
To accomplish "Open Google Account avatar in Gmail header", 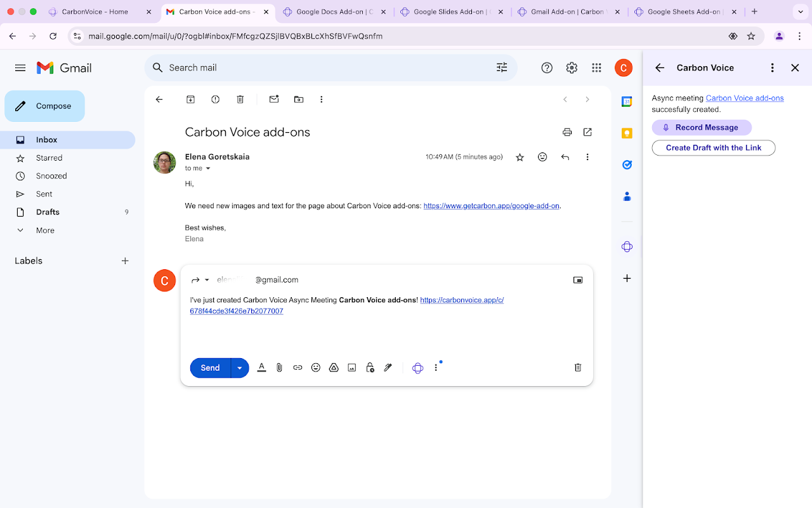I will pyautogui.click(x=624, y=68).
